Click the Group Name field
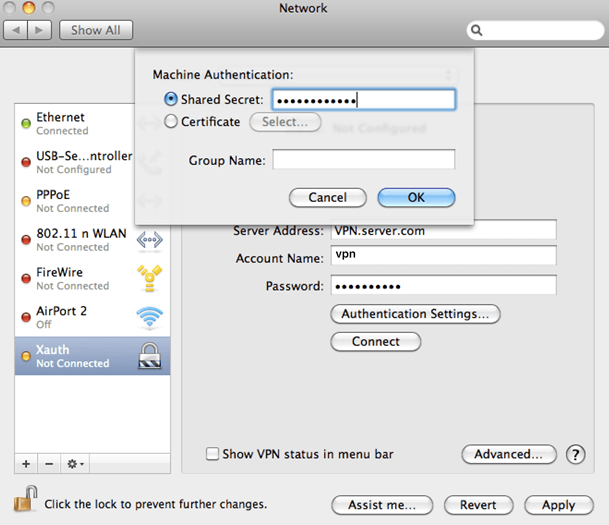609x525 pixels. 364,159
